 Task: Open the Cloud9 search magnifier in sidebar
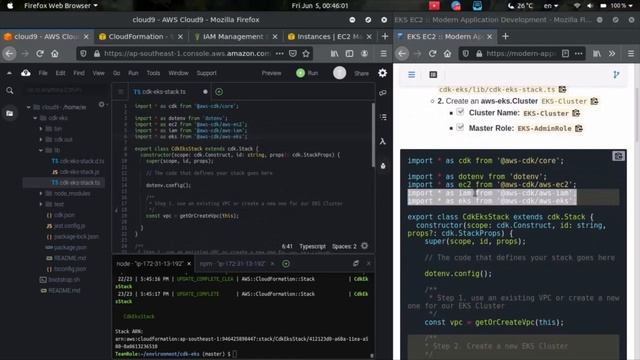10,91
